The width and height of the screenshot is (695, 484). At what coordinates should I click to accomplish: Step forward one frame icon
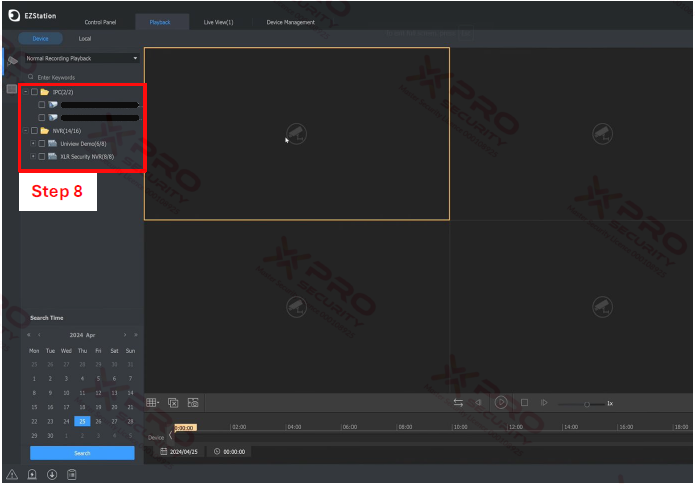click(544, 402)
